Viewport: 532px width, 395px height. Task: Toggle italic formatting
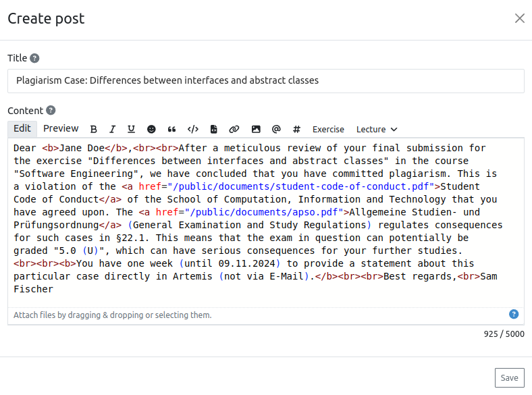point(113,130)
